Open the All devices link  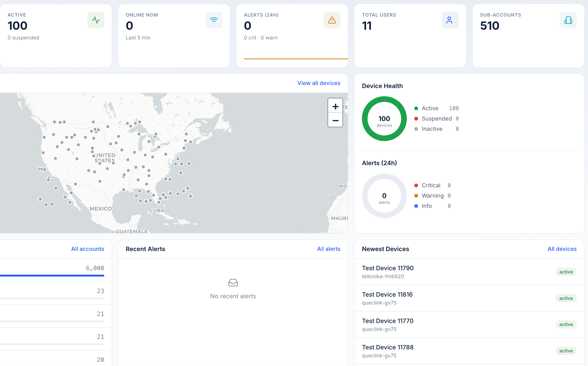pyautogui.click(x=562, y=249)
